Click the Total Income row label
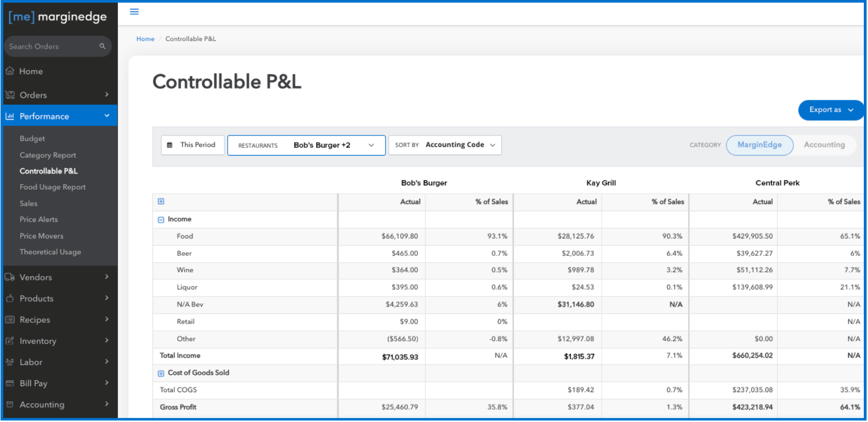The image size is (868, 422). [180, 356]
